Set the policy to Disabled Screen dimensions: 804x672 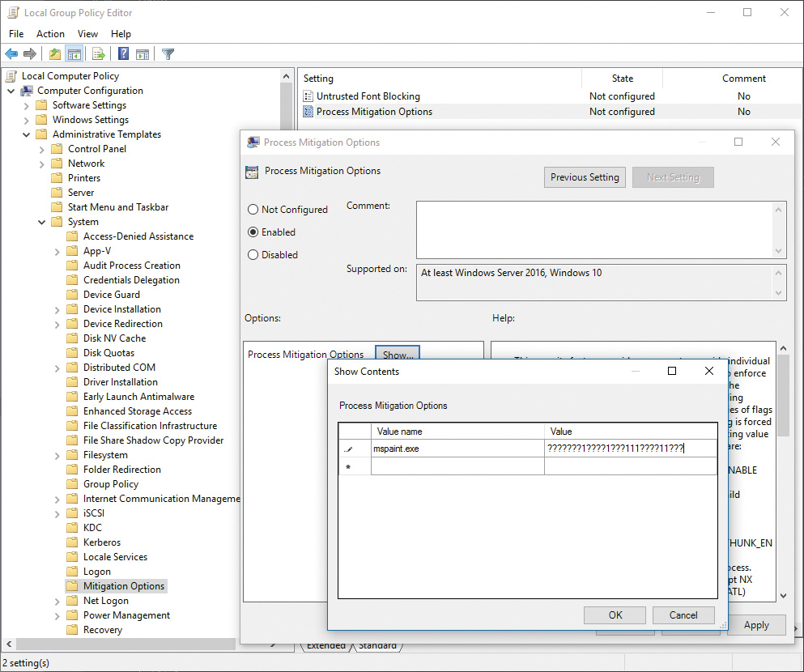253,255
